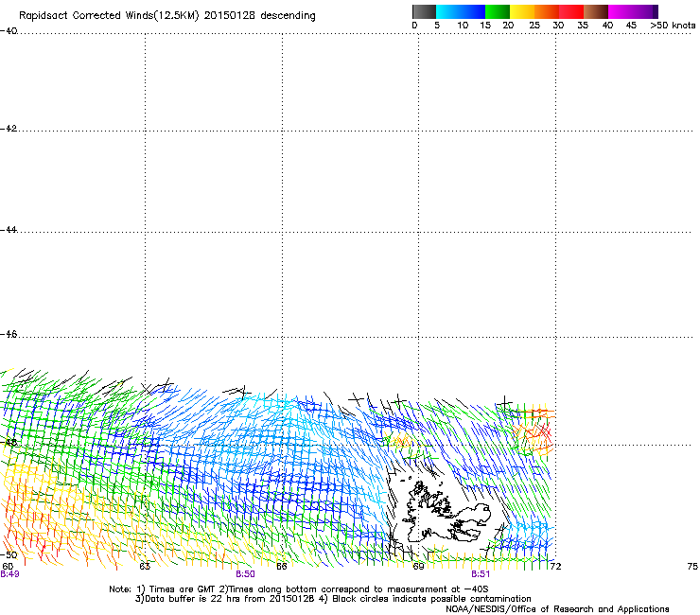Click the orange 25–30 knots color segment
This screenshot has height=615, width=700.
click(547, 11)
